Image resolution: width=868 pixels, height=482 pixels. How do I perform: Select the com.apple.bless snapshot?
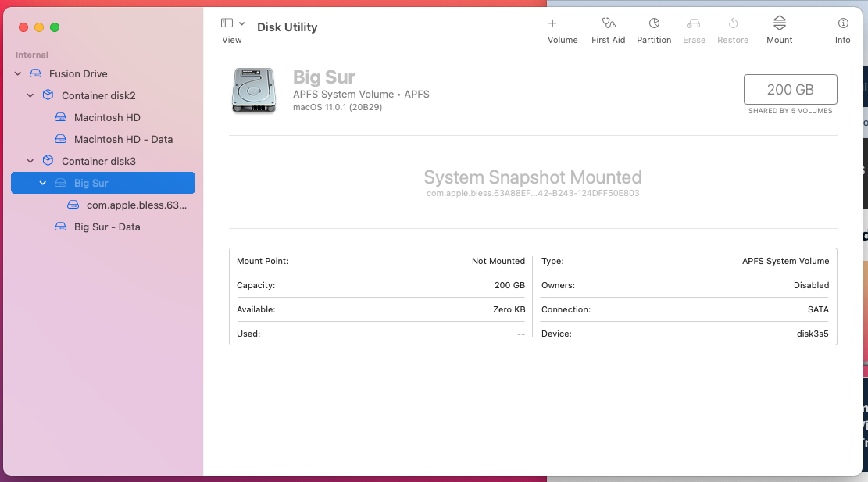[x=137, y=205]
